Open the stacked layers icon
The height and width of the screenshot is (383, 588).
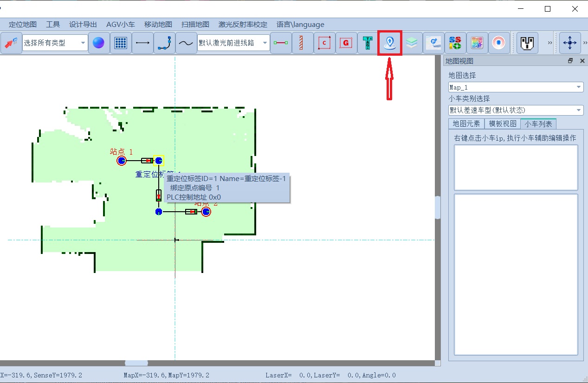[x=412, y=43]
